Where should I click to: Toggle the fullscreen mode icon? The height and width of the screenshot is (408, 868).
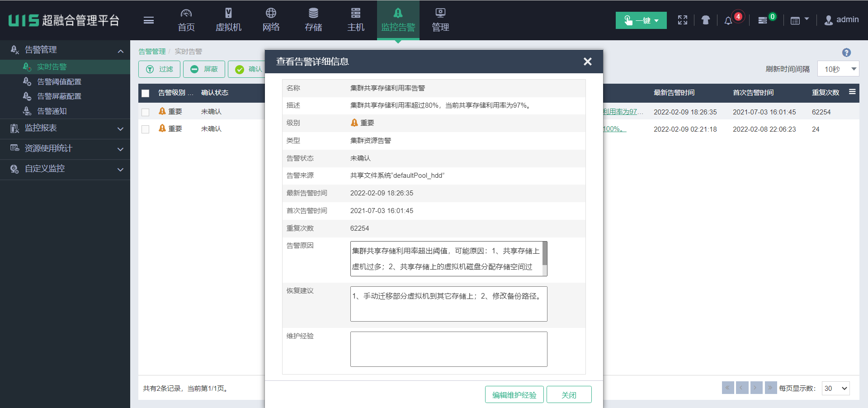(x=683, y=20)
